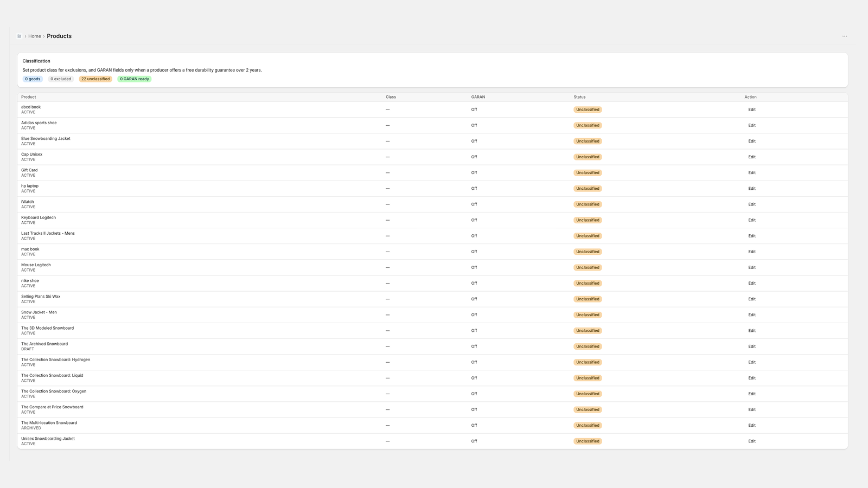868x488 pixels.
Task: Edit the mac book product
Action: (752, 252)
